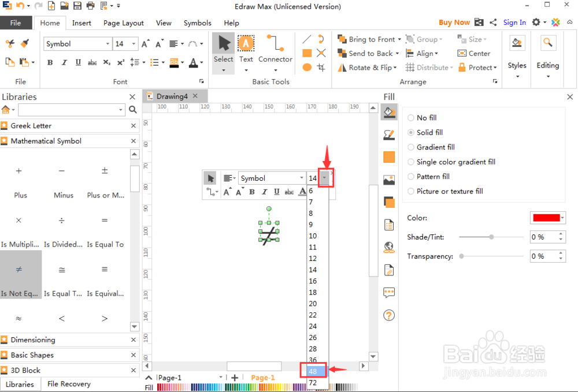The width and height of the screenshot is (578, 392).
Task: Apply strikethrough from the ribbon Font group
Action: pyautogui.click(x=92, y=62)
